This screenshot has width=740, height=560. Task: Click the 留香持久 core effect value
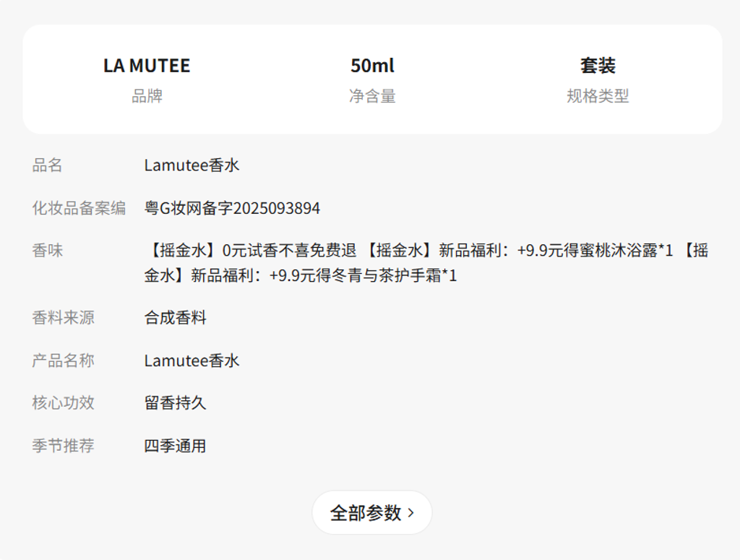pyautogui.click(x=176, y=403)
